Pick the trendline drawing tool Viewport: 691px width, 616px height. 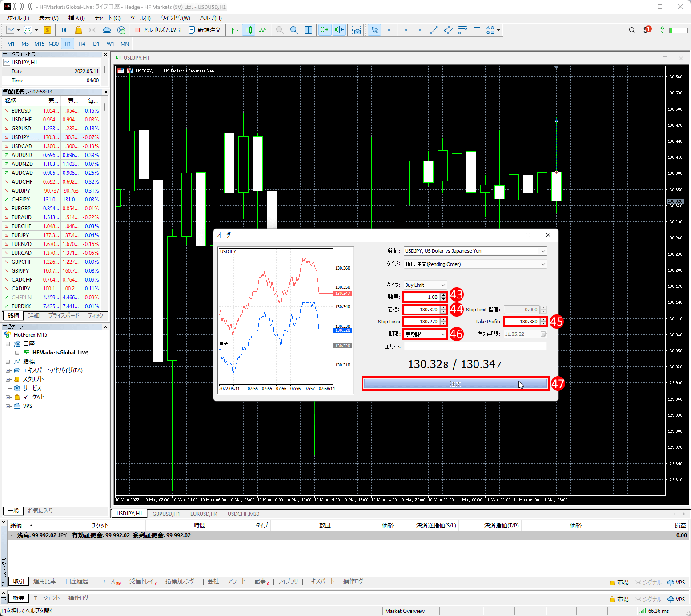(434, 30)
